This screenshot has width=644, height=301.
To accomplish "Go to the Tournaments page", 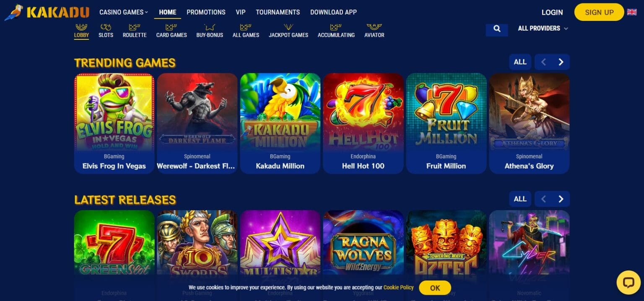I will pos(278,12).
